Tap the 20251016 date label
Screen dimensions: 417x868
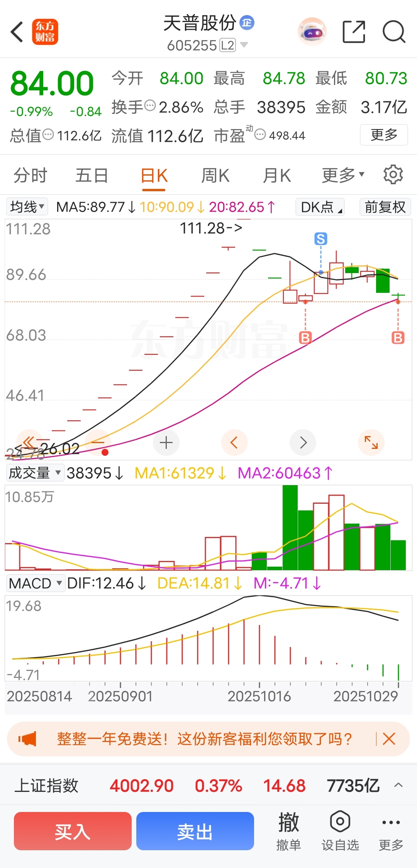[x=259, y=696]
